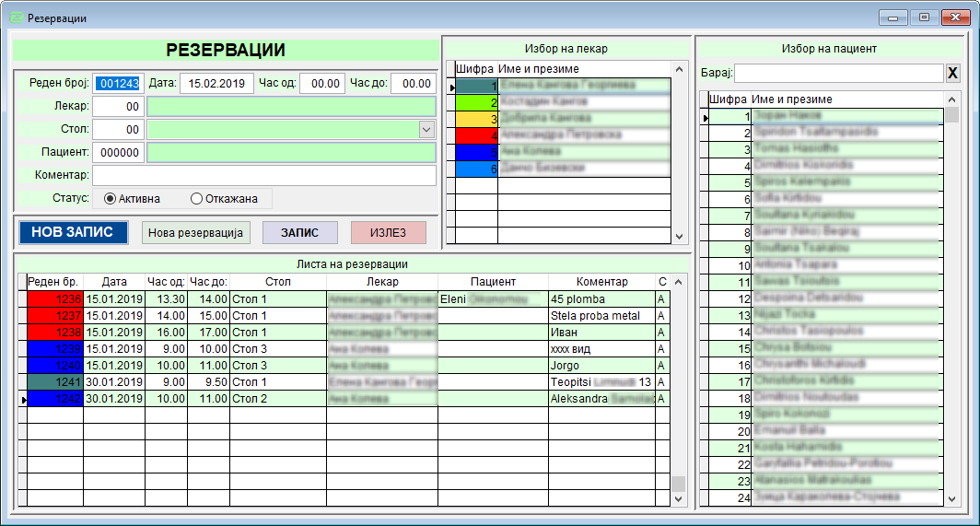980x526 pixels.
Task: Select the Откажана status radio button
Action: pyautogui.click(x=196, y=199)
